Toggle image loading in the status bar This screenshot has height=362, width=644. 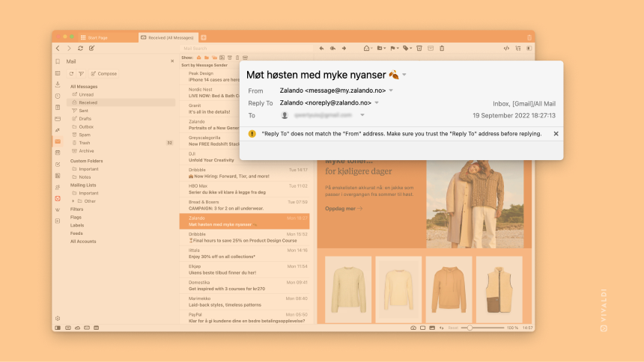(432, 328)
